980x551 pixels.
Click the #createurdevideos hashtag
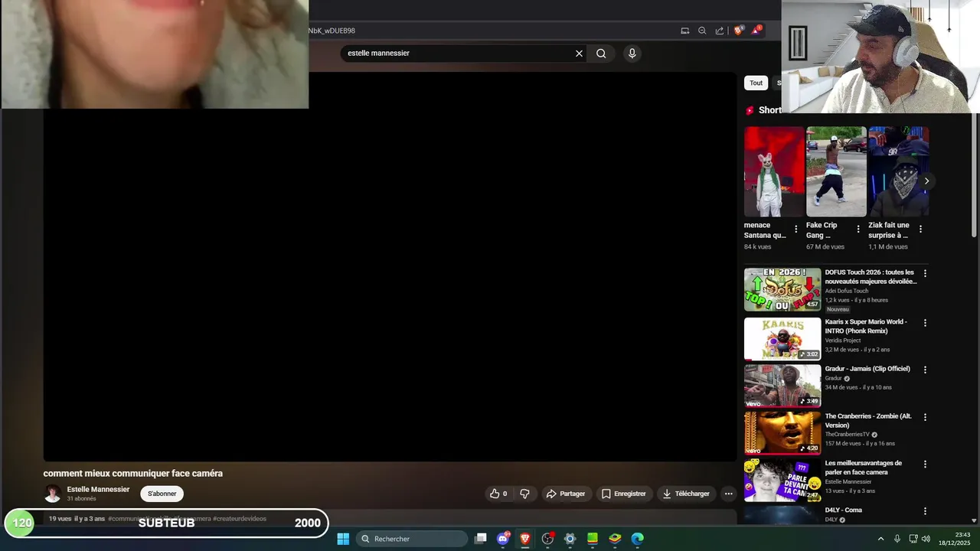click(240, 519)
